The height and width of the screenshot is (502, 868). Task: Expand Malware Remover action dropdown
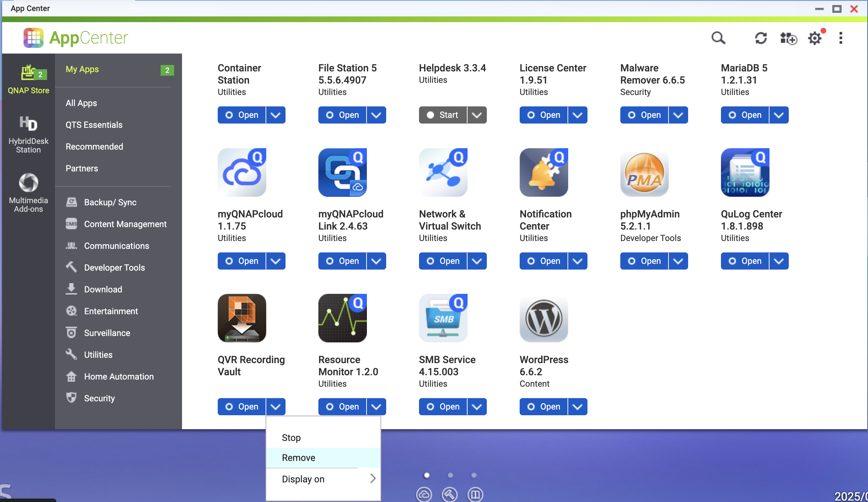point(678,115)
